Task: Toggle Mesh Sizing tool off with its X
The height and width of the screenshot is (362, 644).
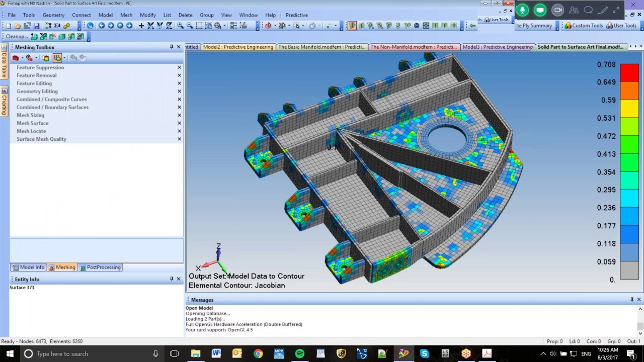Action: click(x=179, y=115)
